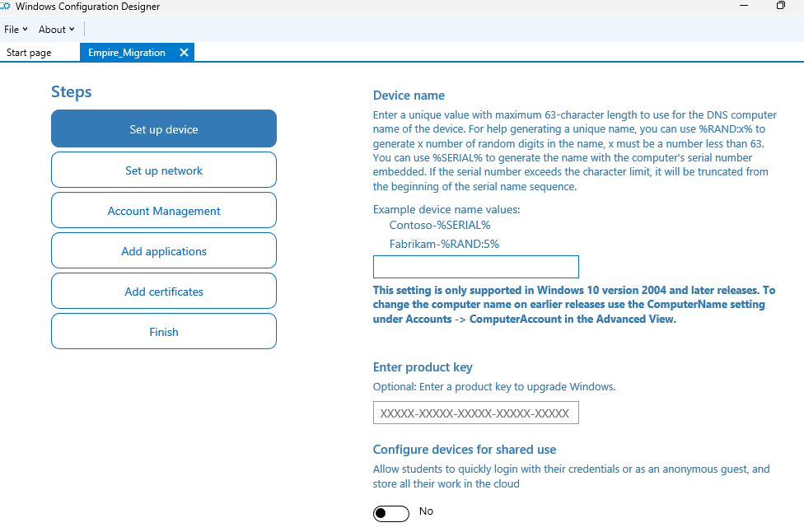The height and width of the screenshot is (532, 804).
Task: Open the Account Management step
Action: [163, 210]
